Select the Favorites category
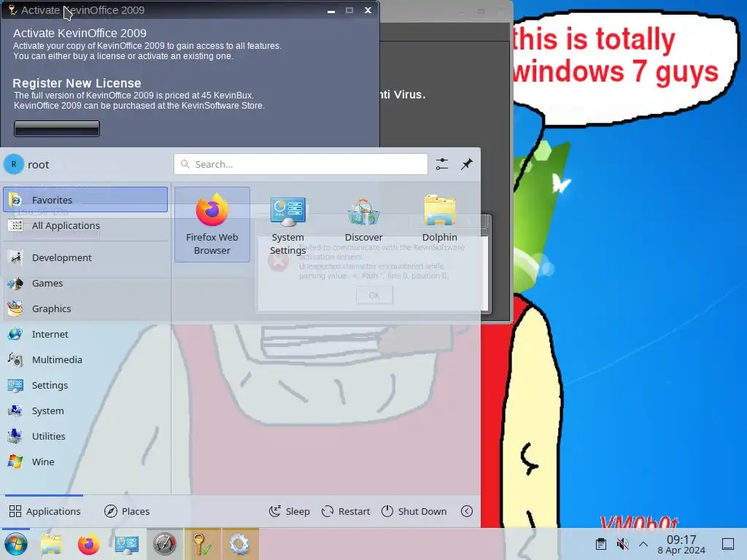 (x=85, y=200)
